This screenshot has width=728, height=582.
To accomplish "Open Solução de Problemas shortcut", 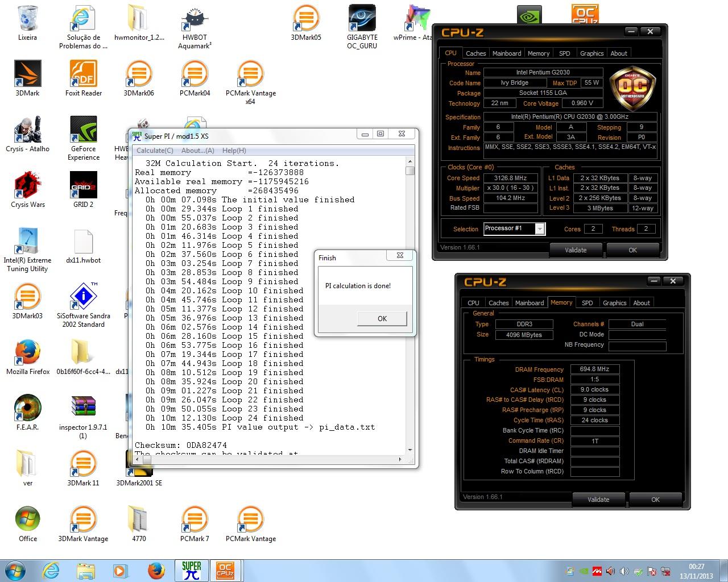I will [x=83, y=27].
